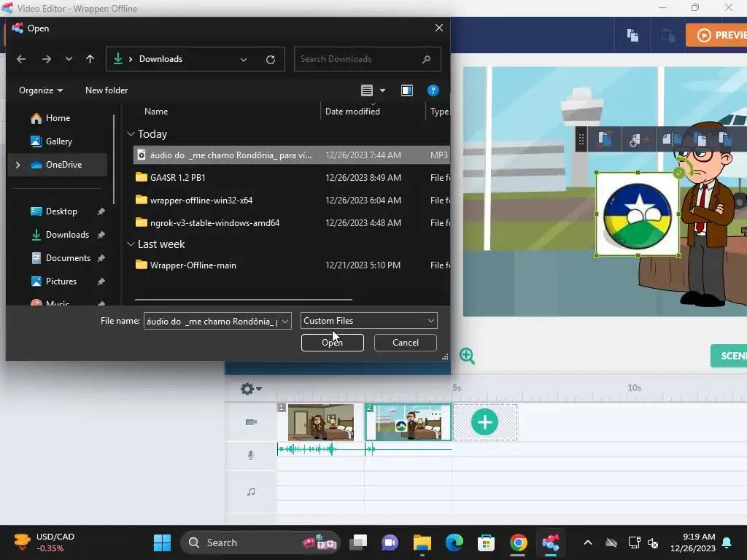Click the Copy icon in the editor toolbar
This screenshot has height=560, width=747.
click(x=632, y=35)
